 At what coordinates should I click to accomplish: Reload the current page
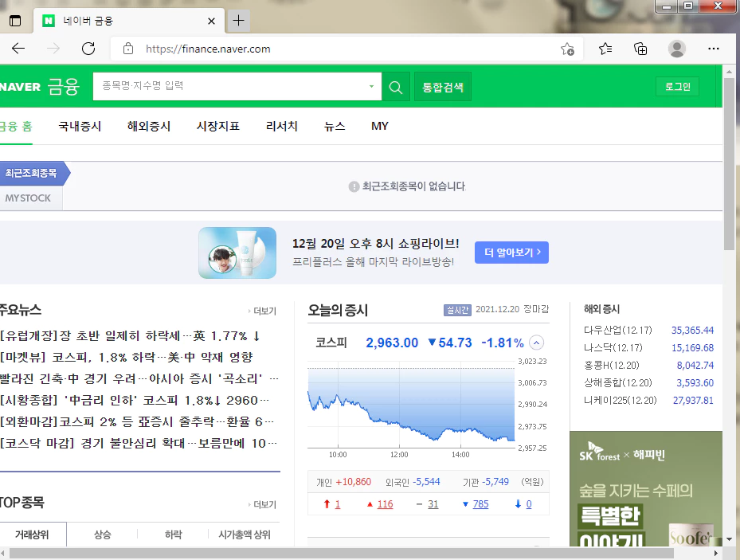click(x=88, y=49)
